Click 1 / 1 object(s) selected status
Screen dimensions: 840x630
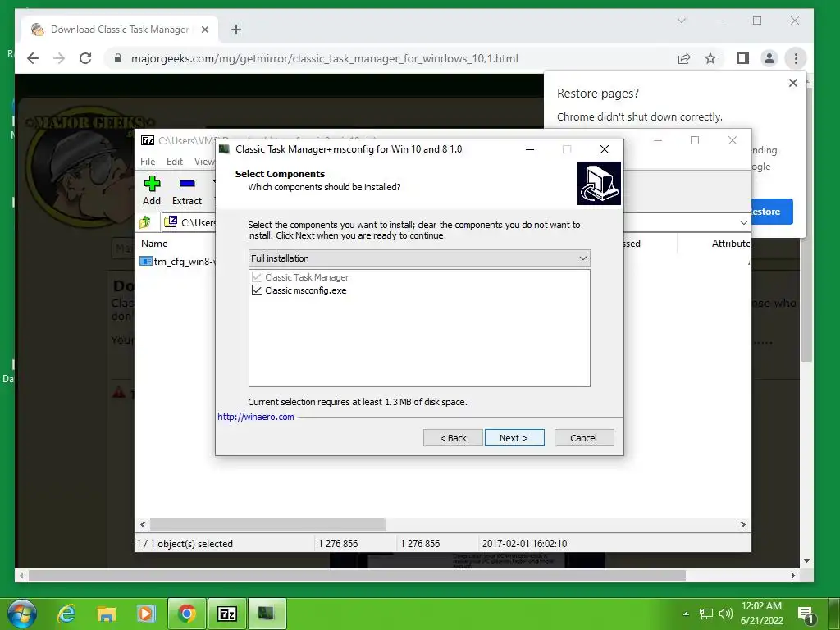pos(185,543)
